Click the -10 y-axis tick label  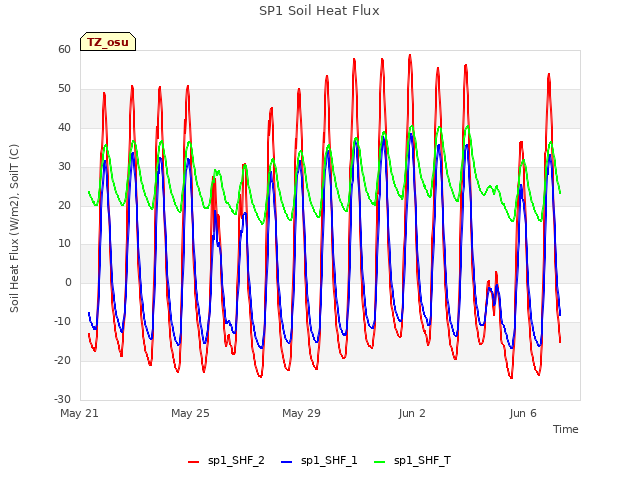62,321
